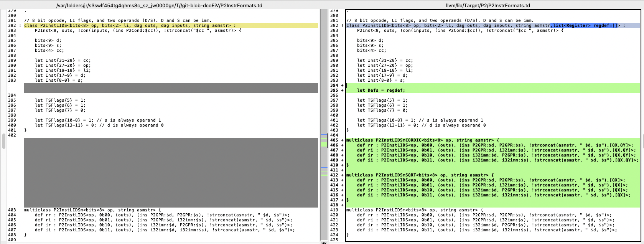Click the '+' marker beside 'let Defs = regdef;'

click(342, 91)
